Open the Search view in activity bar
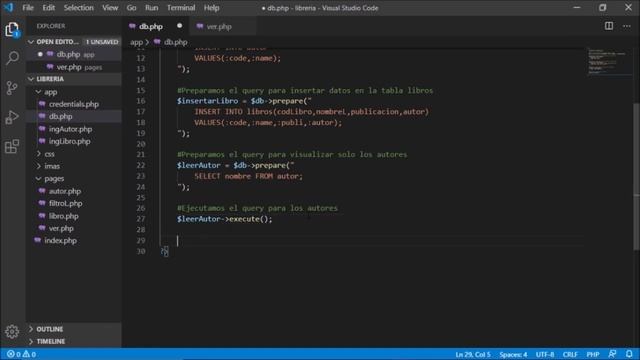The height and width of the screenshot is (360, 640). [12, 58]
